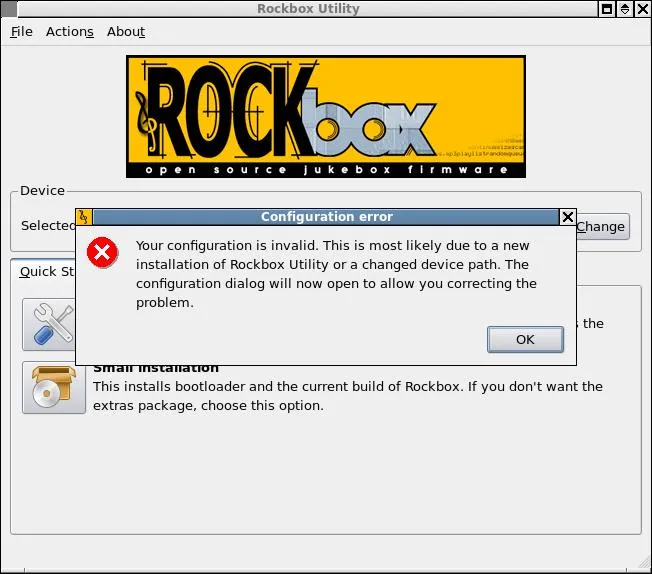Maximize the Rockbox Utility window
Image resolution: width=652 pixels, height=574 pixels.
(x=607, y=9)
